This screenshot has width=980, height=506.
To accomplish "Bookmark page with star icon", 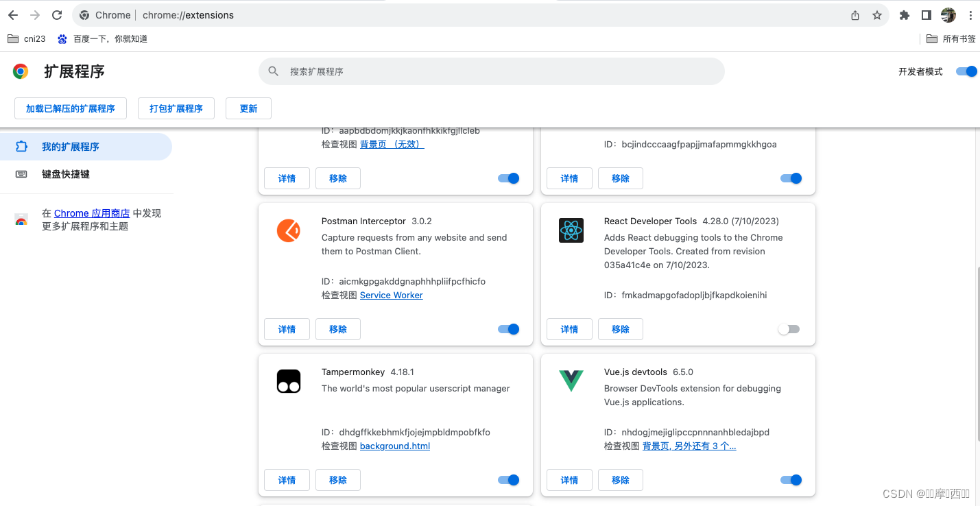I will point(877,15).
